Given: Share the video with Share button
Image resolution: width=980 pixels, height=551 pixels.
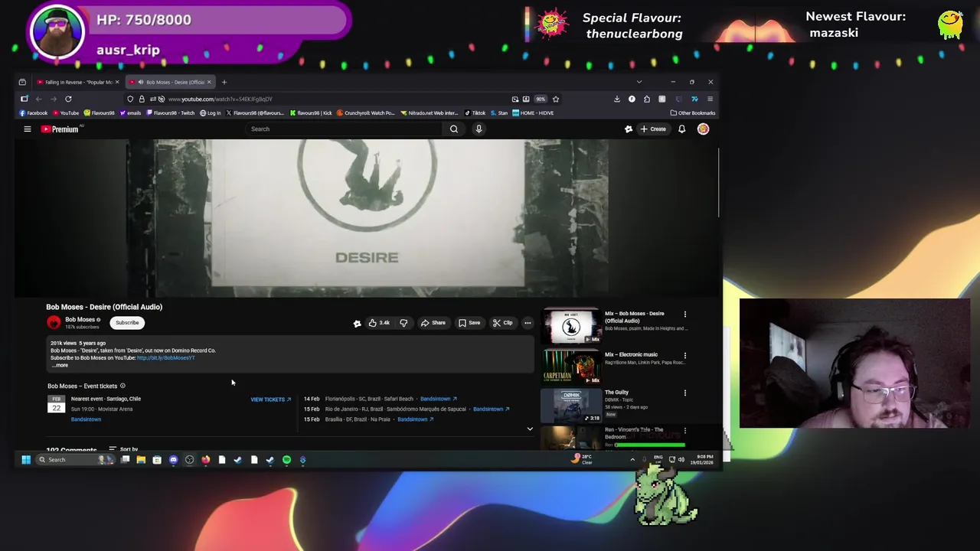Looking at the screenshot, I should [433, 323].
